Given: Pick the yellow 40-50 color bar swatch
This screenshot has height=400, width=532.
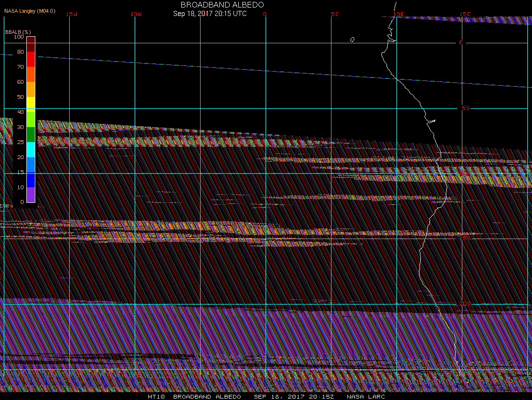Looking at the screenshot, I should [x=31, y=104].
